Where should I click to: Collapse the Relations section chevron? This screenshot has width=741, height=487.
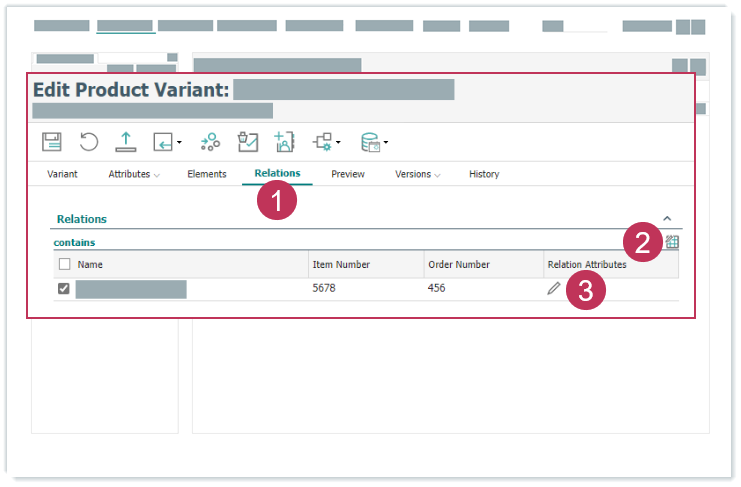pos(667,218)
